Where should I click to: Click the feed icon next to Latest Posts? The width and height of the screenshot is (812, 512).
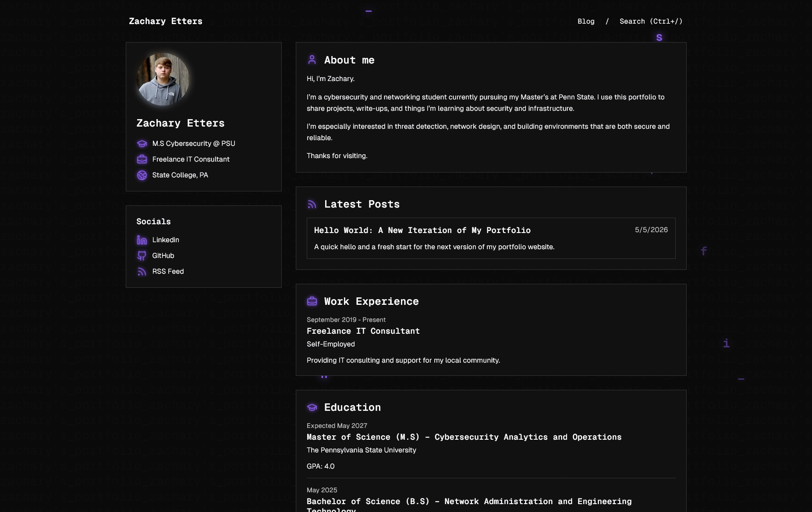[x=312, y=204]
